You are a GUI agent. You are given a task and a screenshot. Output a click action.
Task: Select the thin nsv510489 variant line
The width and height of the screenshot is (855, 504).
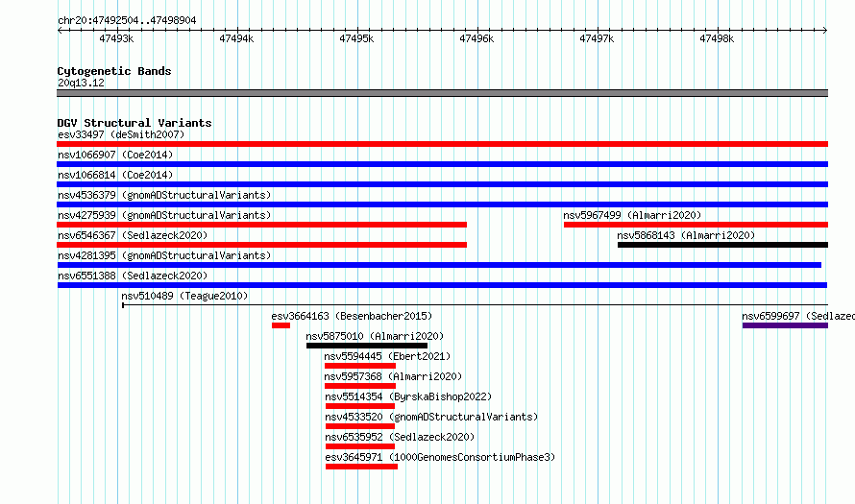[x=475, y=305]
